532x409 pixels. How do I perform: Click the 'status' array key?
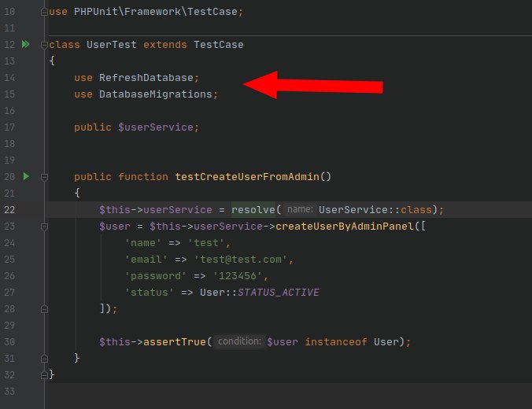[150, 293]
